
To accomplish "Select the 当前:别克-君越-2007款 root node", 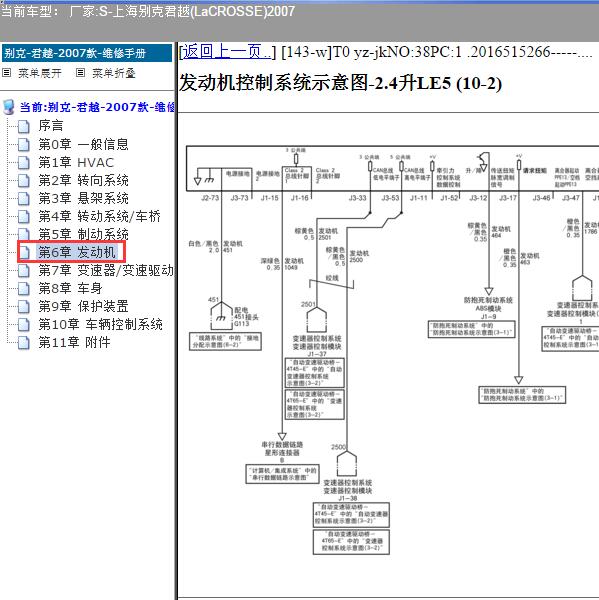I will click(97, 107).
